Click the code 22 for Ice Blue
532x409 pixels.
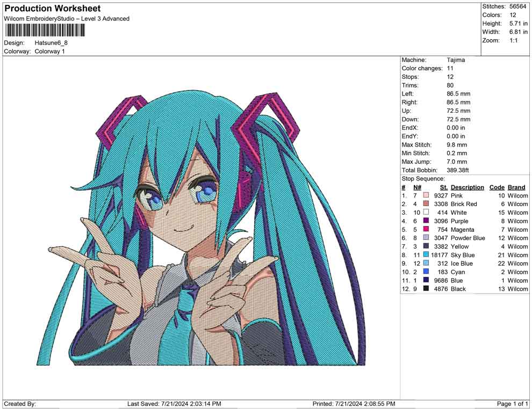pos(501,264)
